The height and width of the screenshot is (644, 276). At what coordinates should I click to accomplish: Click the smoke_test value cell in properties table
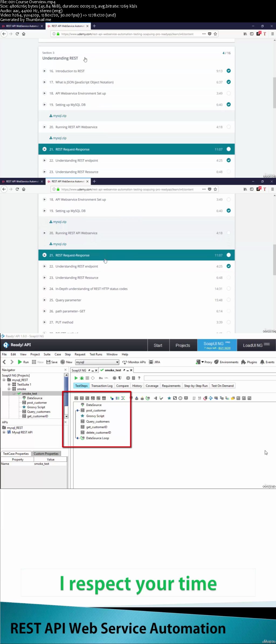pos(50,464)
